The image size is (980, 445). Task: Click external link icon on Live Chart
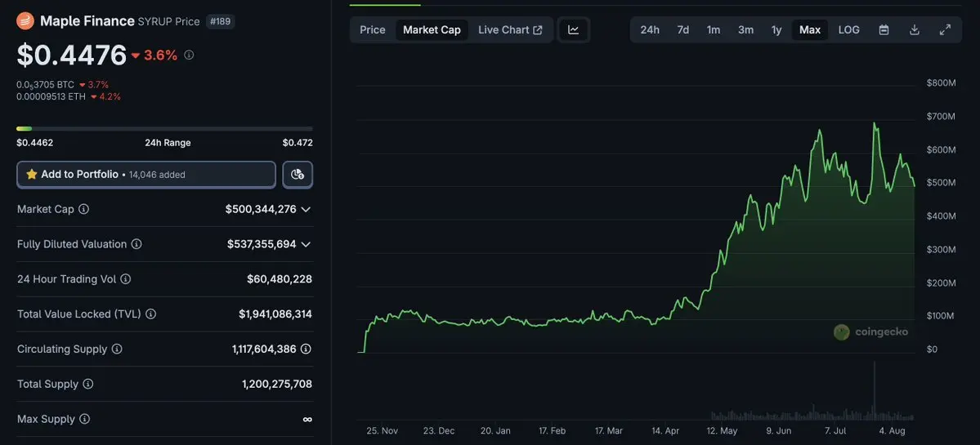pos(538,30)
